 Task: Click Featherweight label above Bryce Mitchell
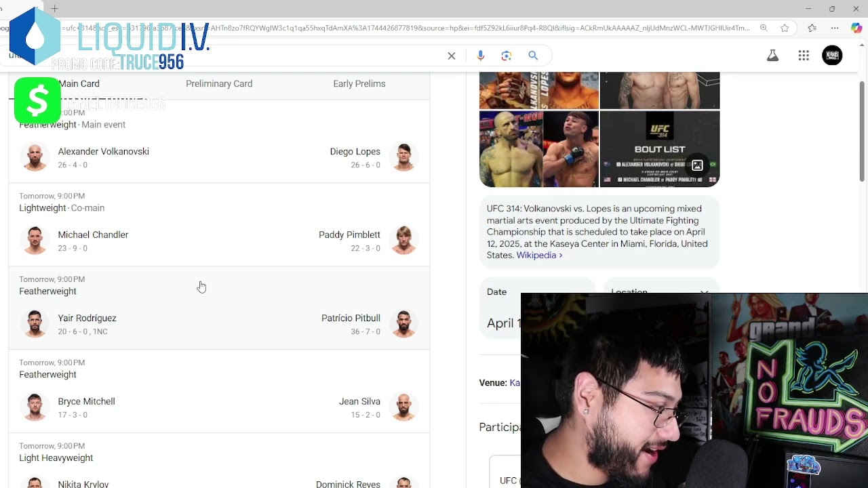click(47, 375)
